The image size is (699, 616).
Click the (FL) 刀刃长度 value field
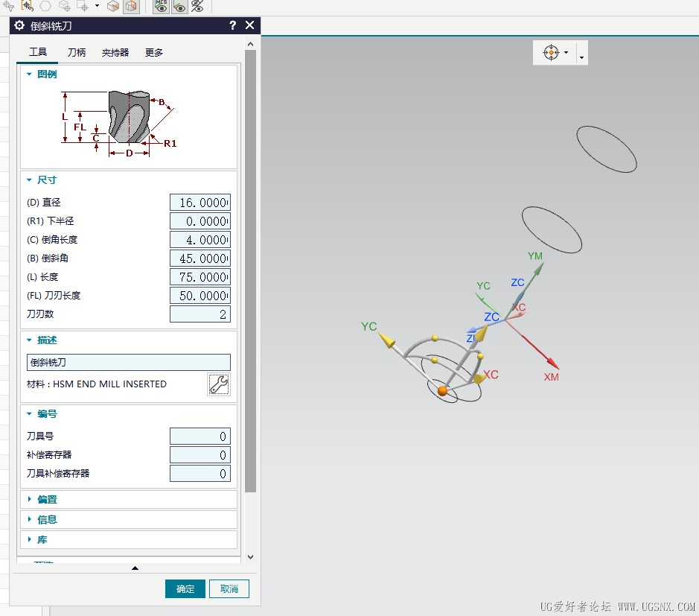coord(200,296)
